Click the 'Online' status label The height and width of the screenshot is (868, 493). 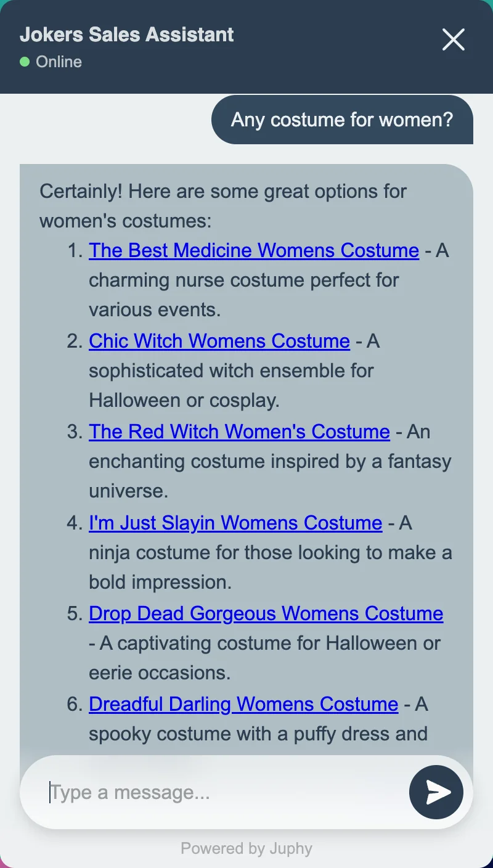(x=59, y=62)
